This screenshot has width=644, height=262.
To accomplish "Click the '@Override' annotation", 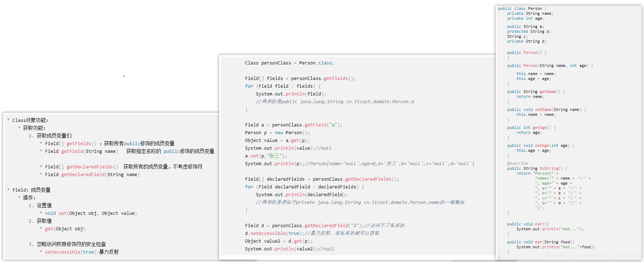I will tap(518, 163).
